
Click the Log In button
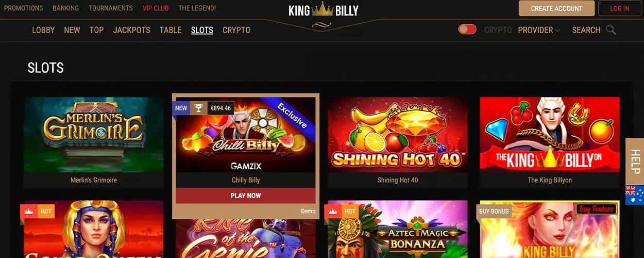(x=619, y=8)
